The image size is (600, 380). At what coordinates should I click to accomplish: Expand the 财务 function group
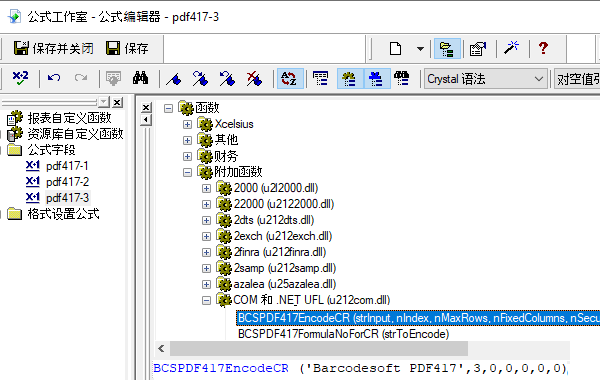pos(187,157)
